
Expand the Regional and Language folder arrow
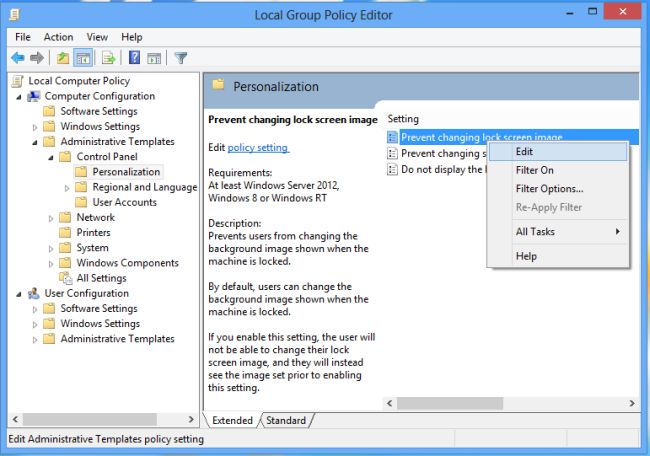tap(67, 187)
